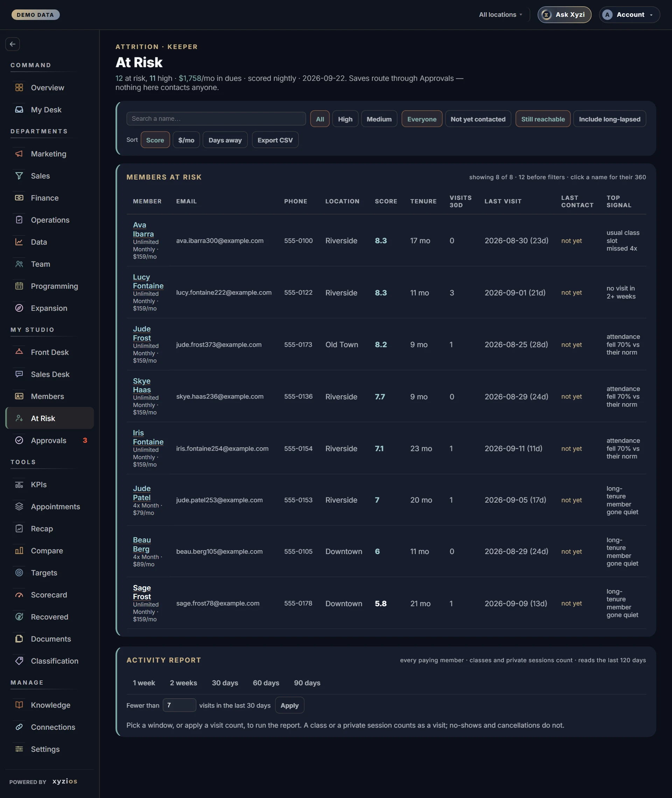Viewport: 672px width, 798px height.
Task: Open Programming calendar icon
Action: pyautogui.click(x=19, y=286)
